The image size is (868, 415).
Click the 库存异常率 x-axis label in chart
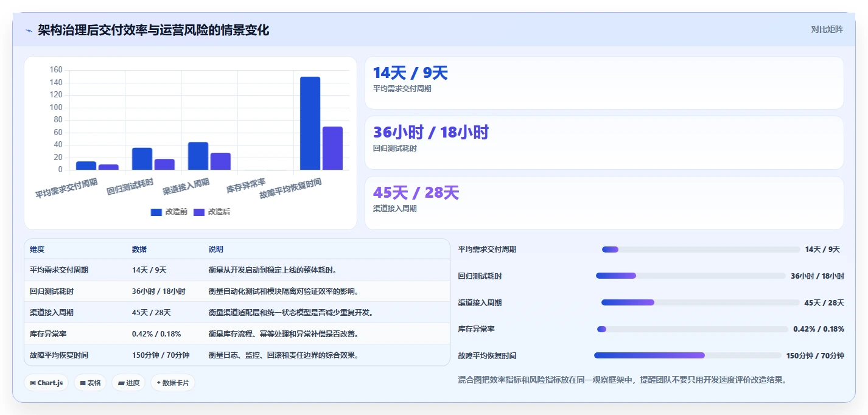[246, 186]
